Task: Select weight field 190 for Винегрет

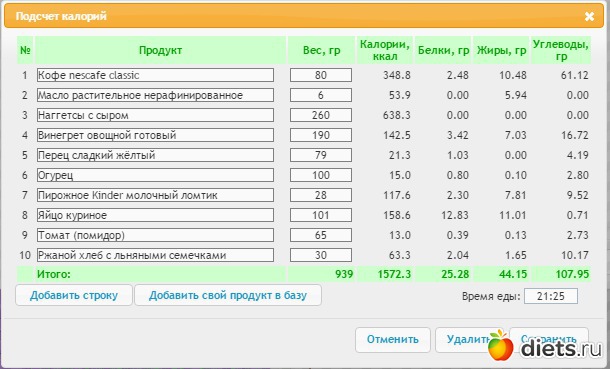Action: click(x=321, y=135)
